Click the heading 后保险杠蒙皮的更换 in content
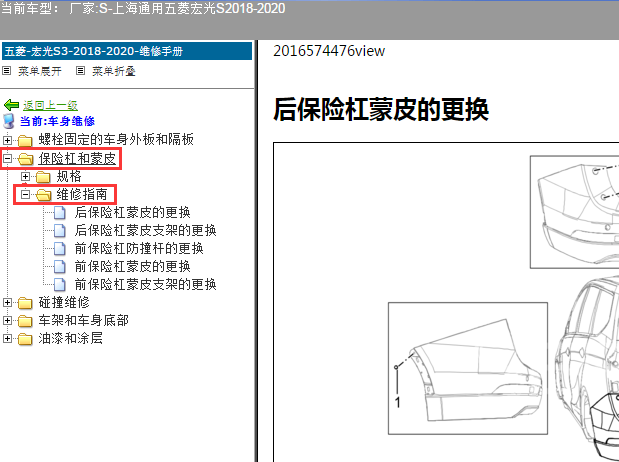 [381, 110]
